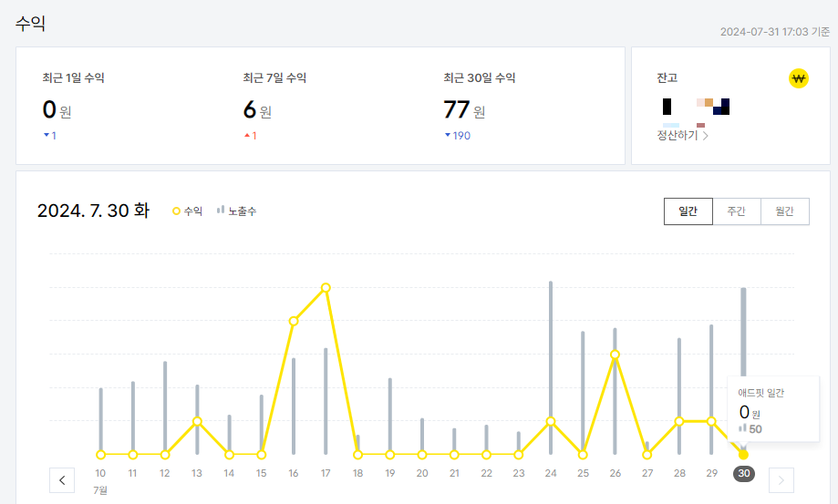
Task: Click the 10 date axis label
Action: coord(100,473)
